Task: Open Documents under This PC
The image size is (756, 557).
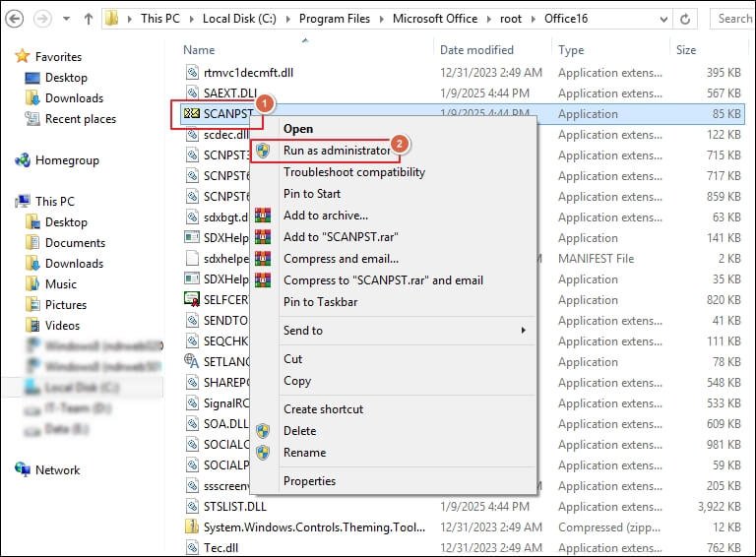Action: (75, 243)
